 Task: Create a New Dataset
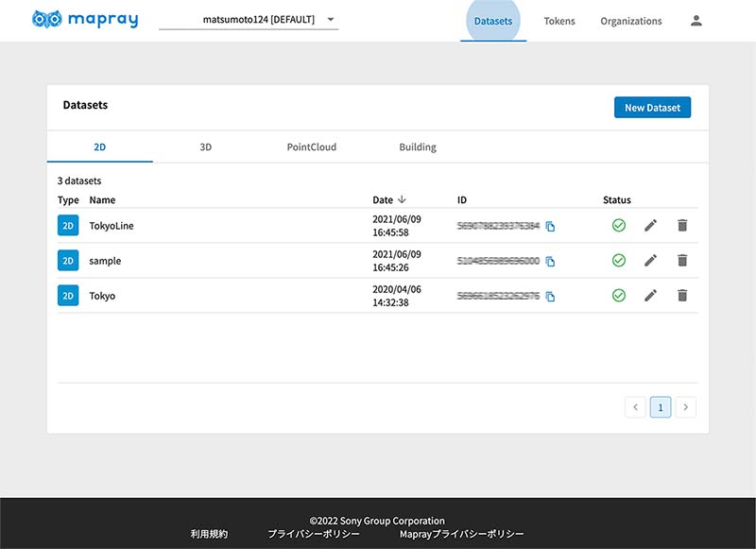652,108
